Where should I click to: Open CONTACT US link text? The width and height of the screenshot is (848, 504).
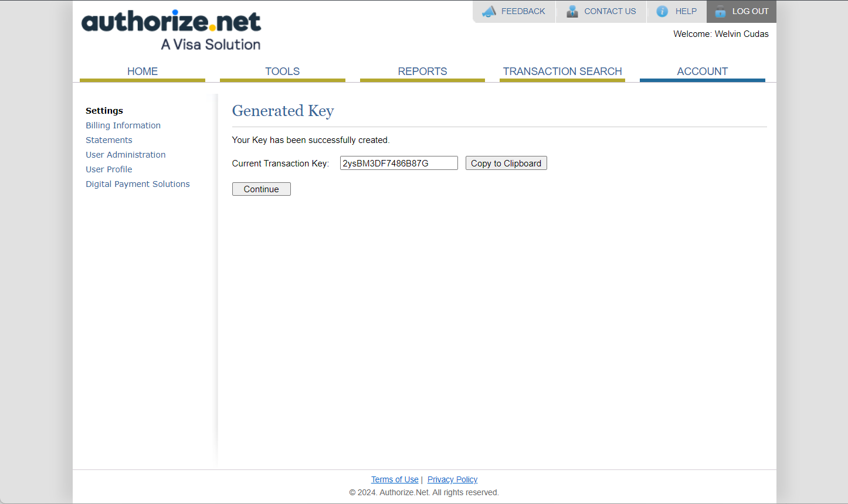[x=610, y=11]
